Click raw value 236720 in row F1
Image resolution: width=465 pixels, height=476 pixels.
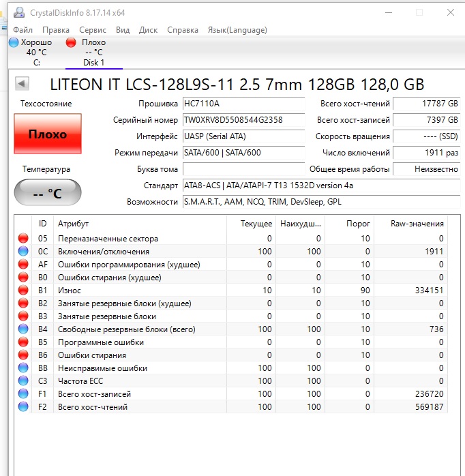(429, 393)
